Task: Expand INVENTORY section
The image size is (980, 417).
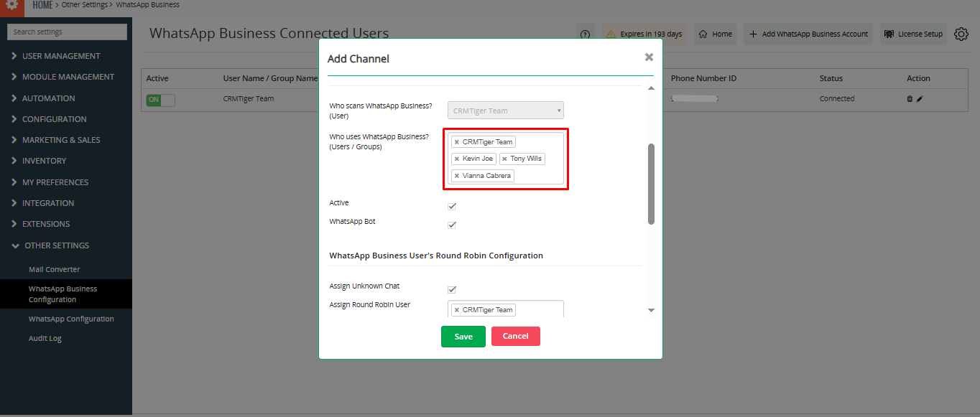Action: coord(39,161)
